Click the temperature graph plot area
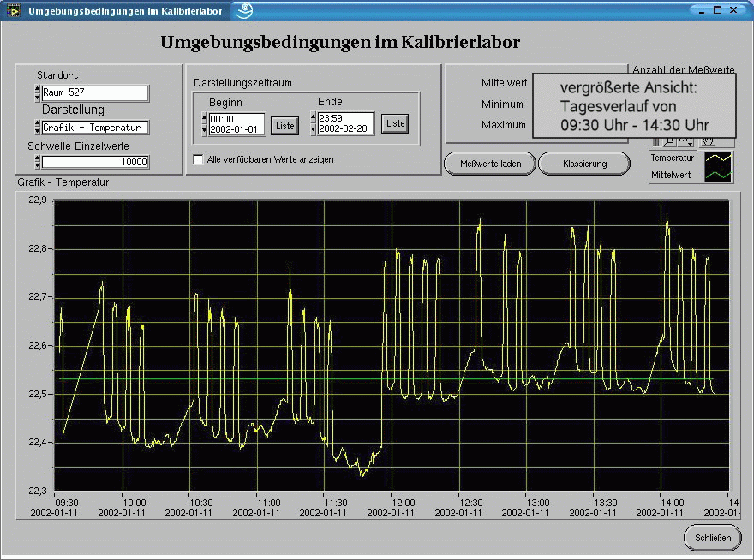The height and width of the screenshot is (560, 754). [x=392, y=345]
